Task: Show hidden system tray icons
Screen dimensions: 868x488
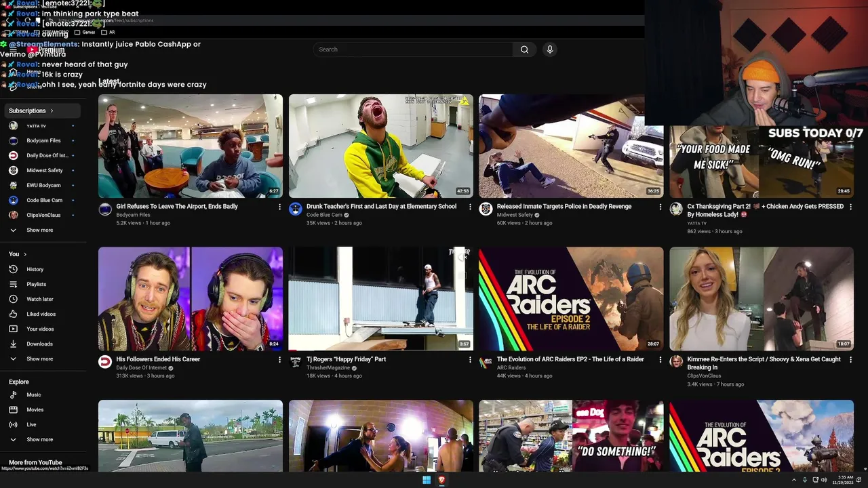Action: click(794, 480)
